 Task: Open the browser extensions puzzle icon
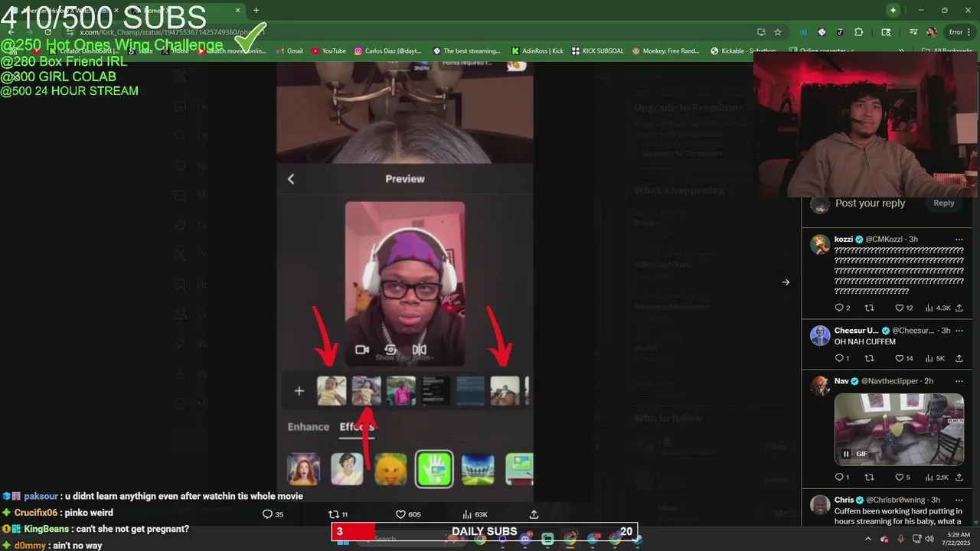(x=858, y=32)
